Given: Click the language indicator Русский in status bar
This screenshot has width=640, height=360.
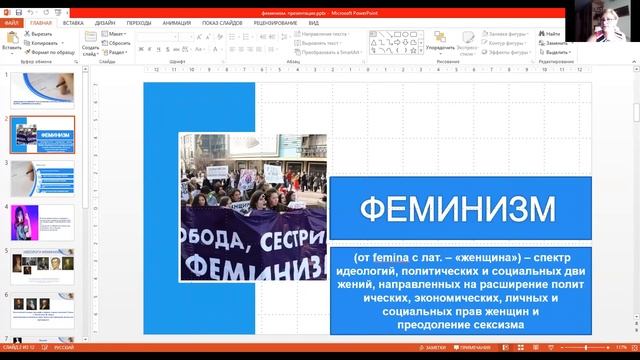Looking at the screenshot, I should pos(64,348).
